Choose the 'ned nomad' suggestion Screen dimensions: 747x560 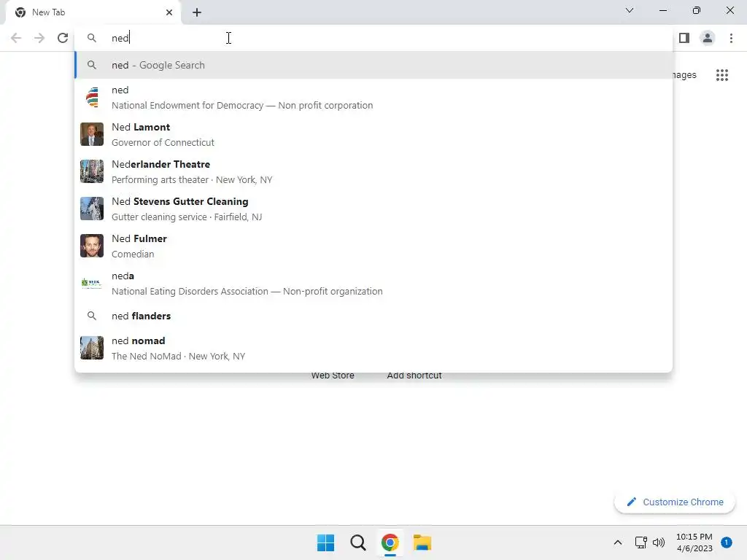click(373, 348)
